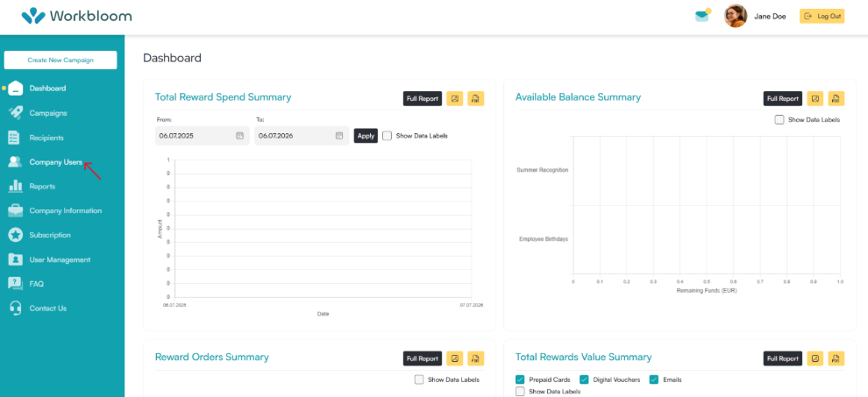Image resolution: width=868 pixels, height=397 pixels.
Task: Open User Management in the sidebar
Action: (60, 259)
